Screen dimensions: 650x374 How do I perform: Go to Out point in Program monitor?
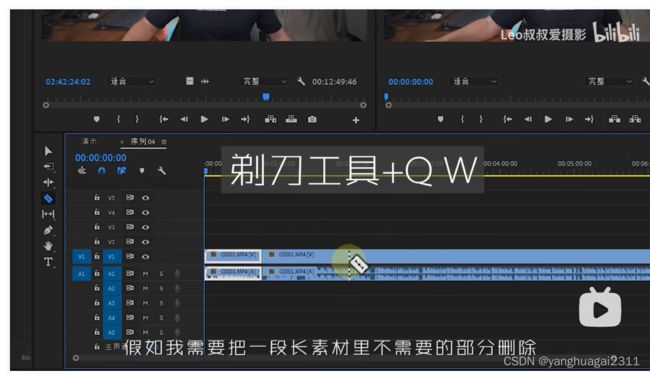pyautogui.click(x=589, y=119)
